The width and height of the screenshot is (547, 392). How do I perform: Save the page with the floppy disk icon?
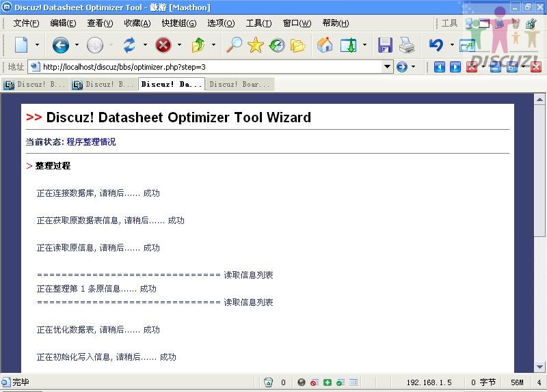coord(385,45)
